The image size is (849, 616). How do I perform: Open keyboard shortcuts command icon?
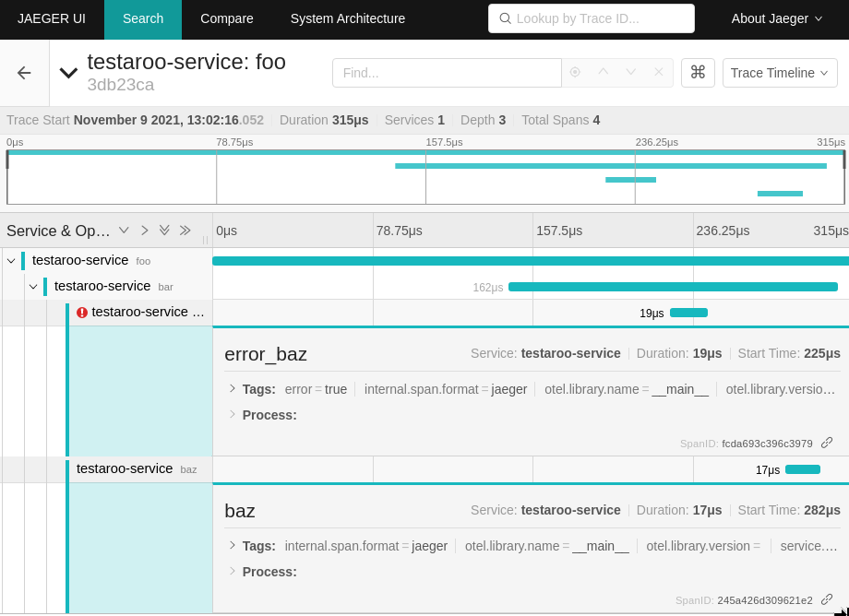coord(698,73)
